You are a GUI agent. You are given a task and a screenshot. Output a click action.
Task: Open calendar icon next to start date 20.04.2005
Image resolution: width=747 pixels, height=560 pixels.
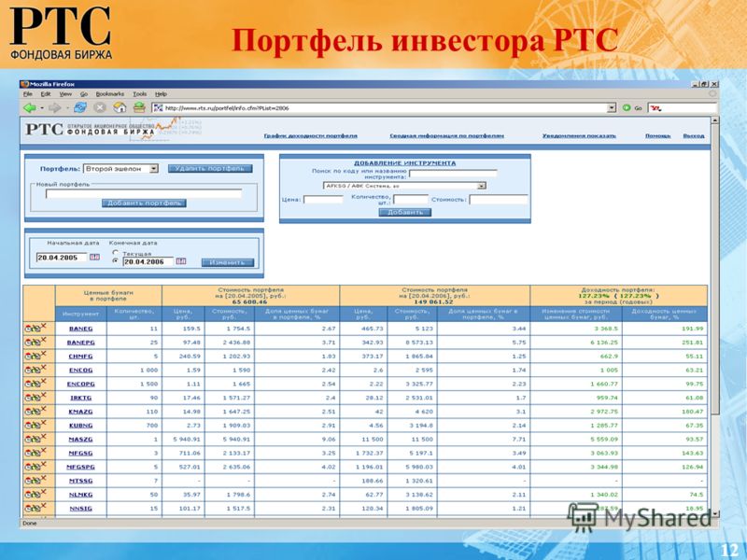coord(95,258)
